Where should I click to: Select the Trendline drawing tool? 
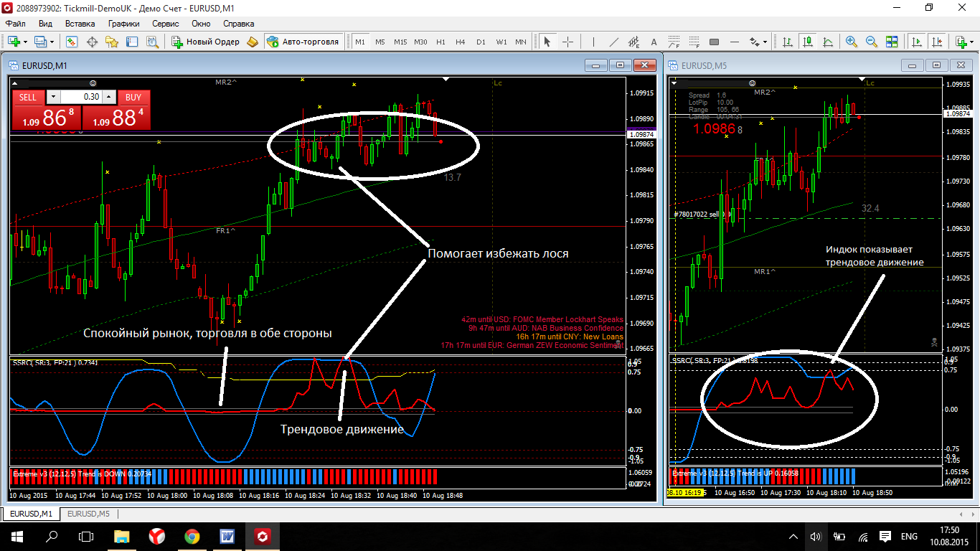coord(613,42)
